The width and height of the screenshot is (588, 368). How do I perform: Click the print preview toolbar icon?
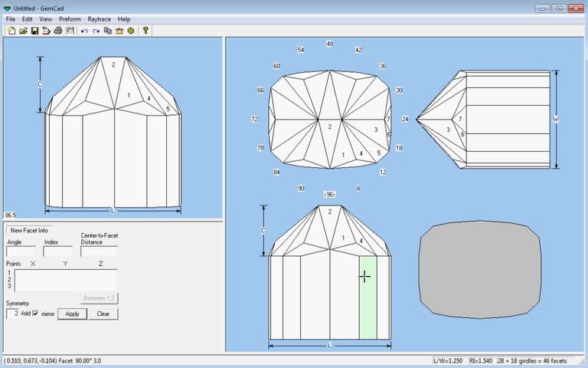point(46,31)
